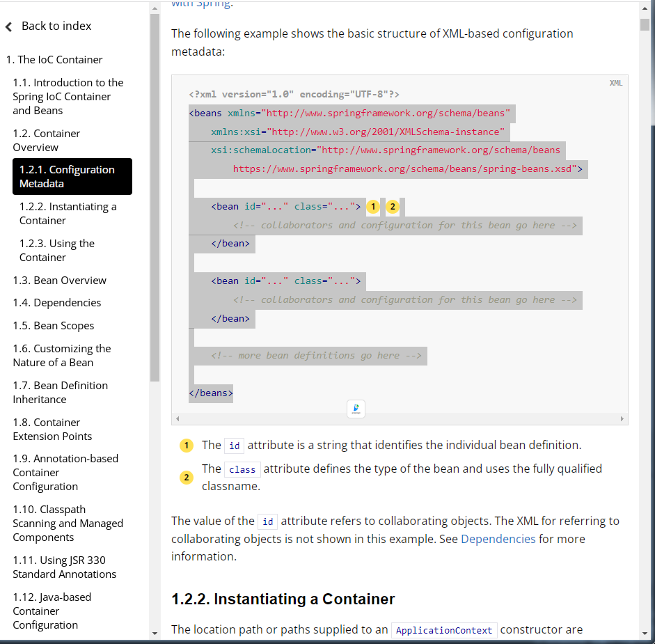The width and height of the screenshot is (655, 644).
Task: Open 1.5. Bean Scopes
Action: [54, 326]
